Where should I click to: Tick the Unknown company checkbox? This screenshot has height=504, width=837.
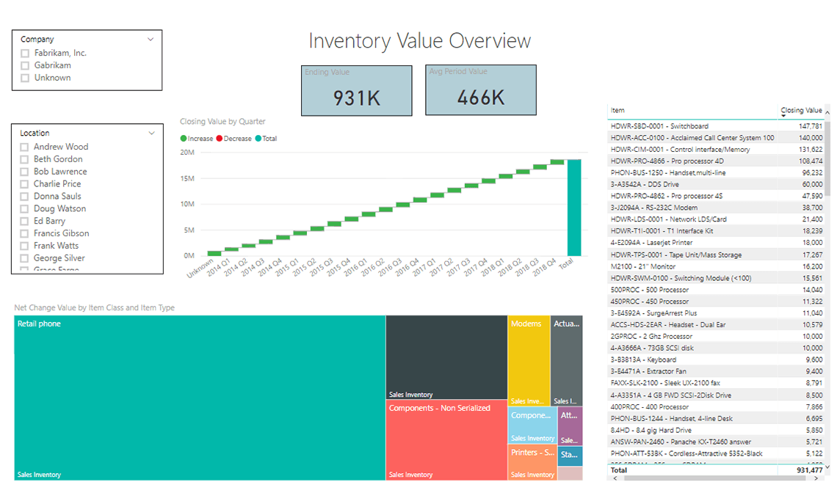(x=24, y=78)
